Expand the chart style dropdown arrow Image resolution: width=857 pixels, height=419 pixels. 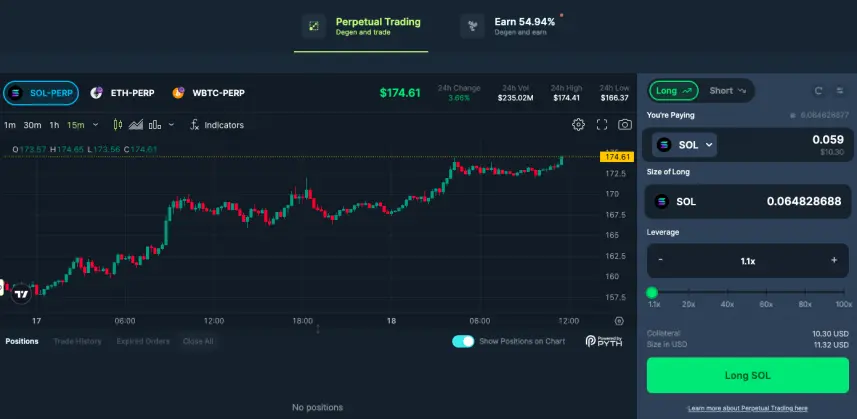coord(171,125)
